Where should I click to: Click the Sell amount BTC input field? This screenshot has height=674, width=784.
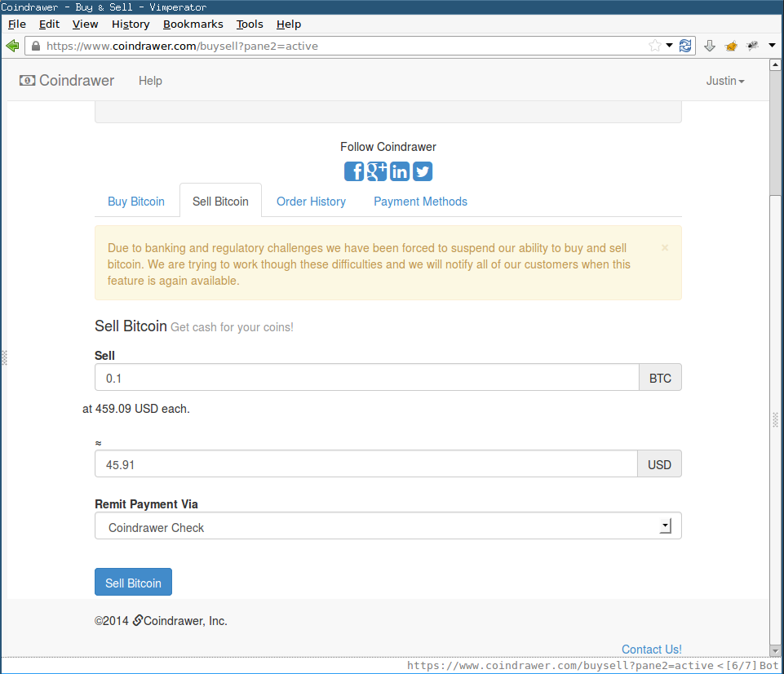[x=367, y=378]
